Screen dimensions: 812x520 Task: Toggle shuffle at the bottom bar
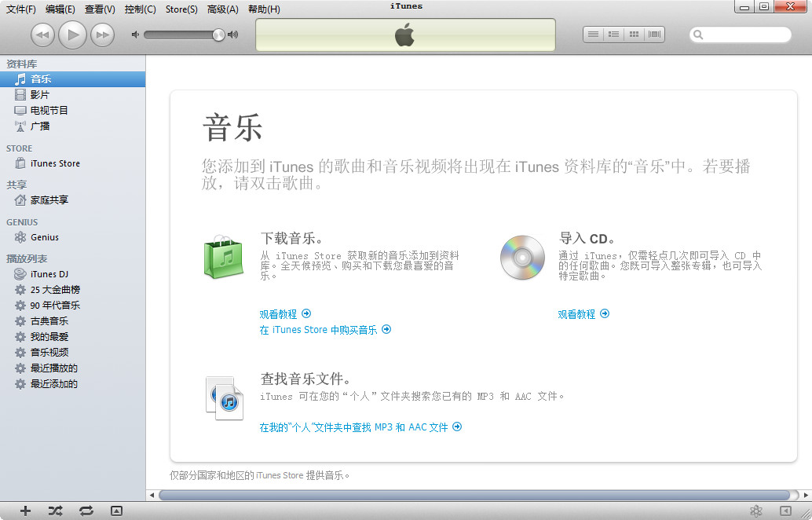click(x=56, y=511)
